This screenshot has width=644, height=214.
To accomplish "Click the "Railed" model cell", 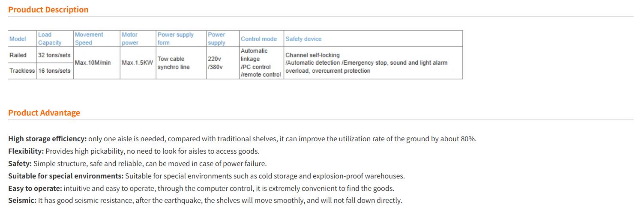I will [18, 55].
